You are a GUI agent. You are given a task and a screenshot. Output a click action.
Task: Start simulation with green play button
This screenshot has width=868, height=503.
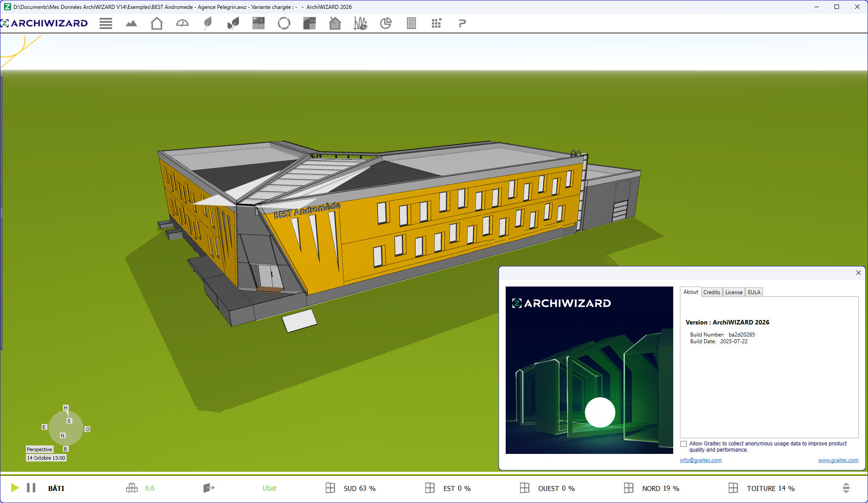(15, 488)
